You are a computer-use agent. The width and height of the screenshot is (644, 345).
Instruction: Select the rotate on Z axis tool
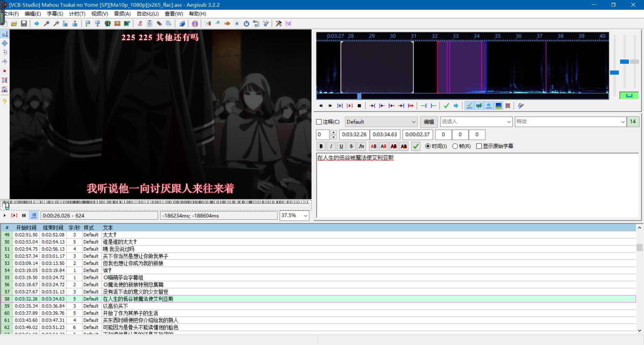click(x=5, y=53)
